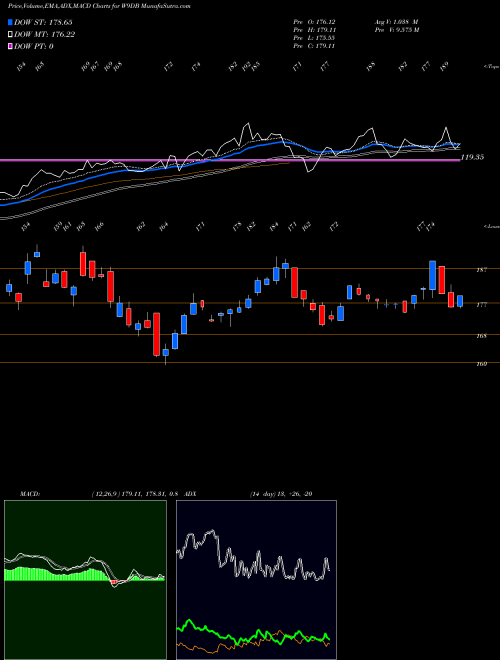The image size is (500, 660).
Task: Click the blue DOW ST legend swatch
Action: click(10, 22)
